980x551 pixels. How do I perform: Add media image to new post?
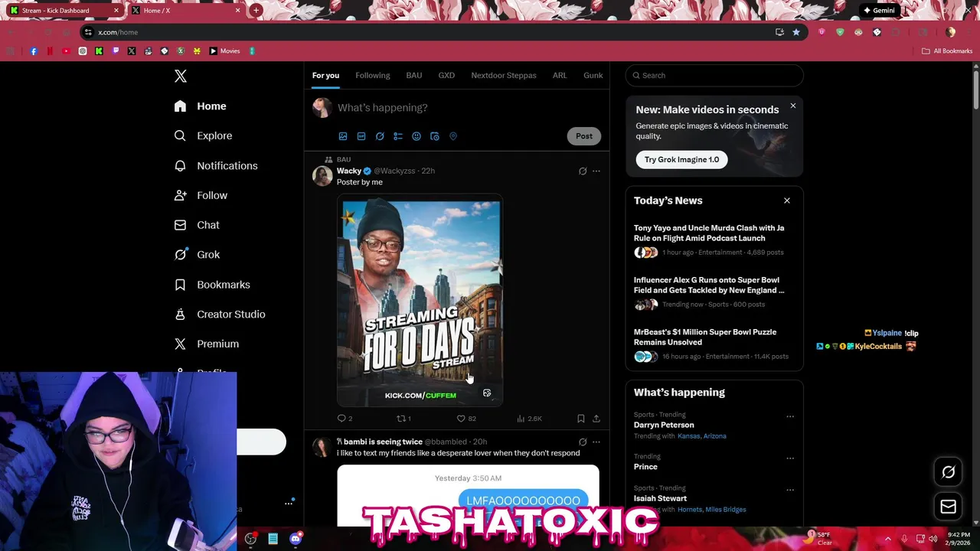(x=343, y=136)
